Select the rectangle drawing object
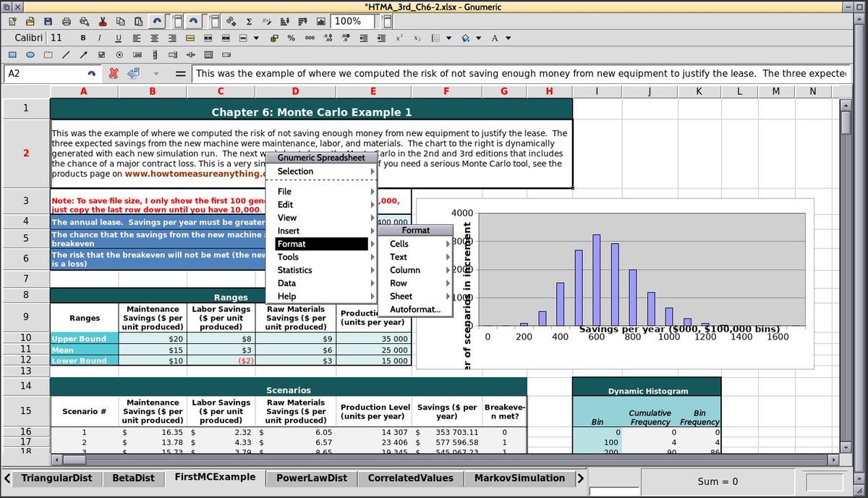This screenshot has width=868, height=498. [x=12, y=54]
